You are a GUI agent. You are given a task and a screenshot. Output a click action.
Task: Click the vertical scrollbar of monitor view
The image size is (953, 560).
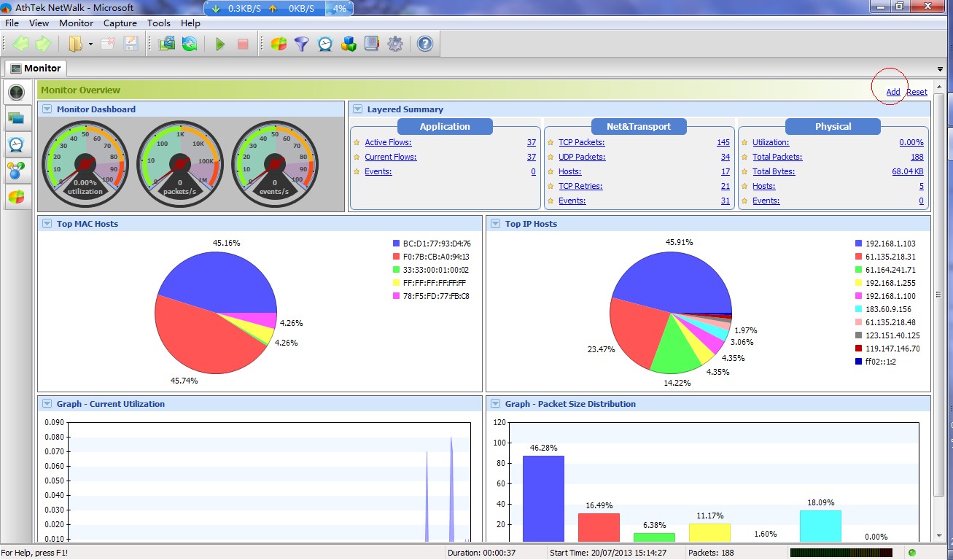[940, 310]
